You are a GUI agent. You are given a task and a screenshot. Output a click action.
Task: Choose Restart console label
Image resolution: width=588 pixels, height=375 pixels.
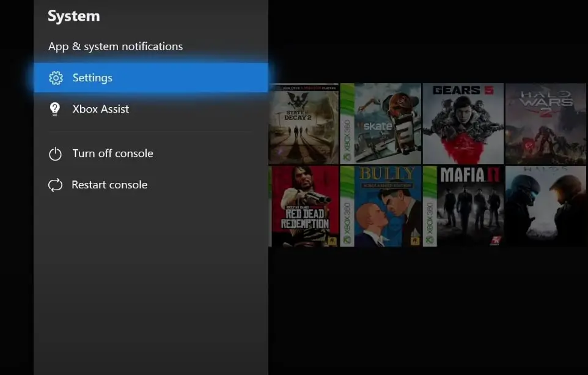click(x=109, y=185)
